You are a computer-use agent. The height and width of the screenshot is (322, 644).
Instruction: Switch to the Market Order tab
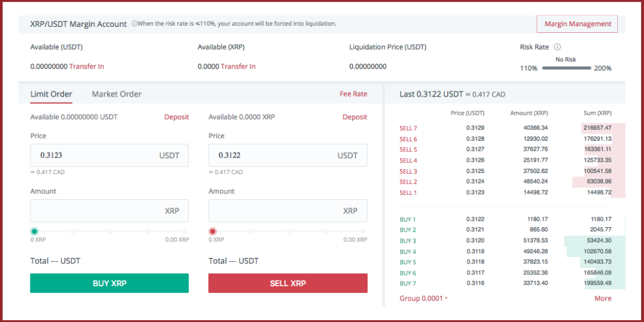pyautogui.click(x=117, y=94)
